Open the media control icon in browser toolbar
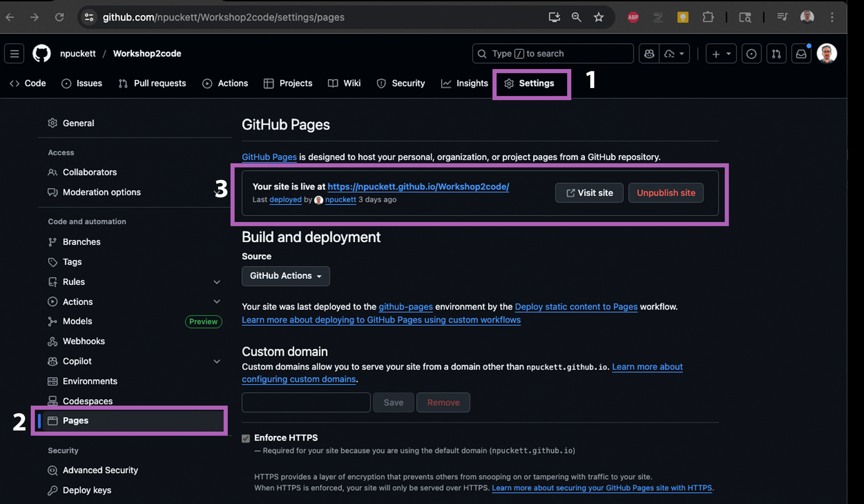The width and height of the screenshot is (864, 504). pyautogui.click(x=782, y=17)
